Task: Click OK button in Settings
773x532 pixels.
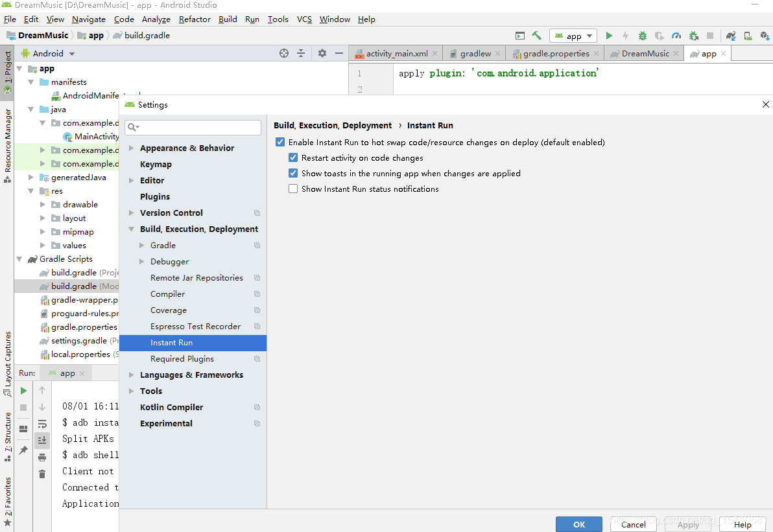Action: pos(578,524)
